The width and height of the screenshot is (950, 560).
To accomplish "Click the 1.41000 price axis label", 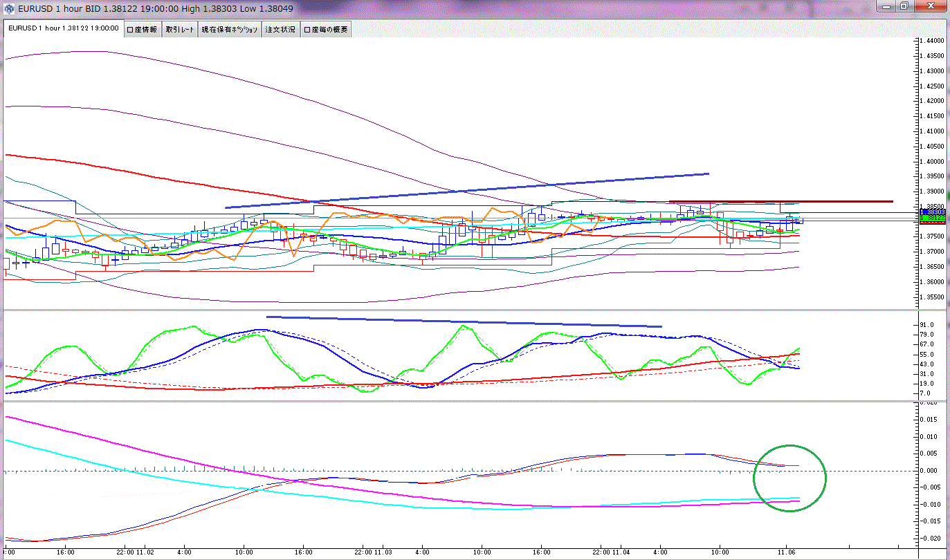I will pyautogui.click(x=931, y=131).
